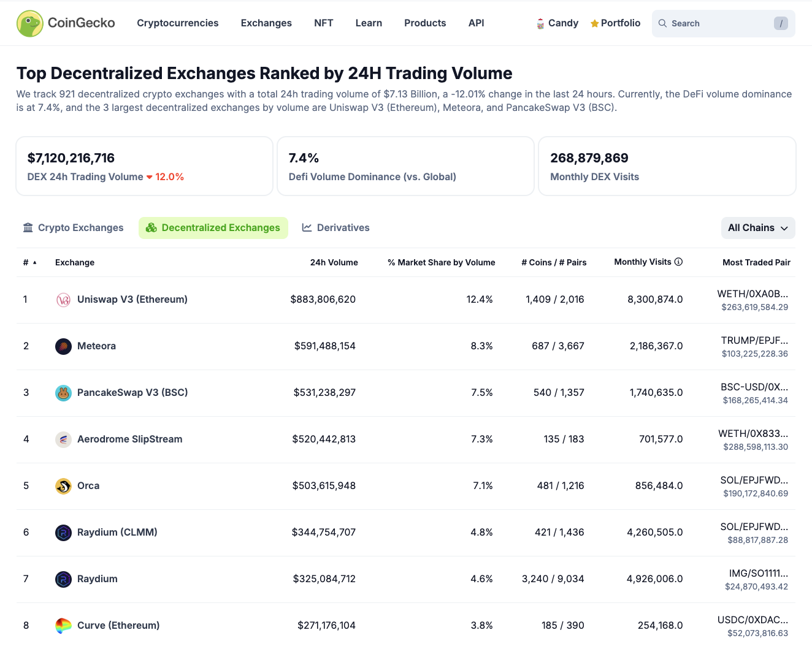Click the Monthly Visits info icon

tap(678, 262)
